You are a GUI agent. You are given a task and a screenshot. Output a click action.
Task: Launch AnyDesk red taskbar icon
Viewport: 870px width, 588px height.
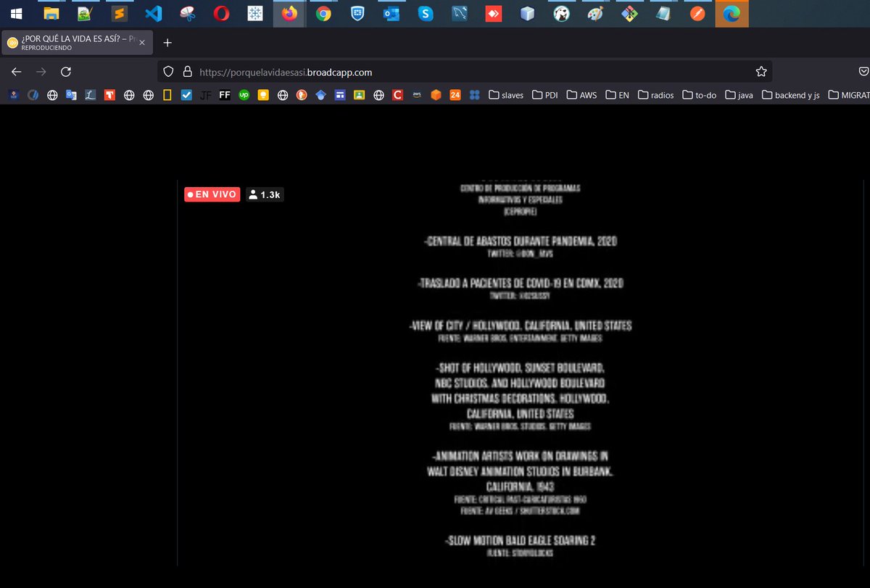pos(494,13)
